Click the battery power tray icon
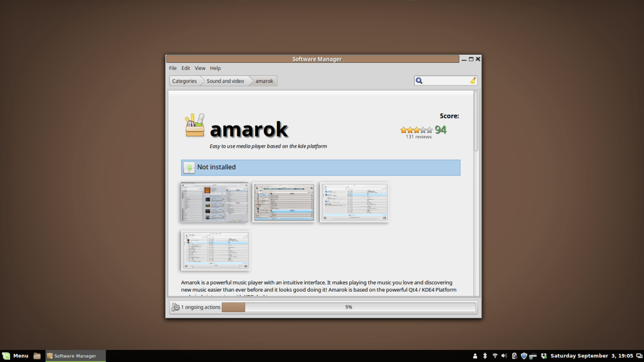Image resolution: width=644 pixels, height=362 pixels. tap(514, 356)
